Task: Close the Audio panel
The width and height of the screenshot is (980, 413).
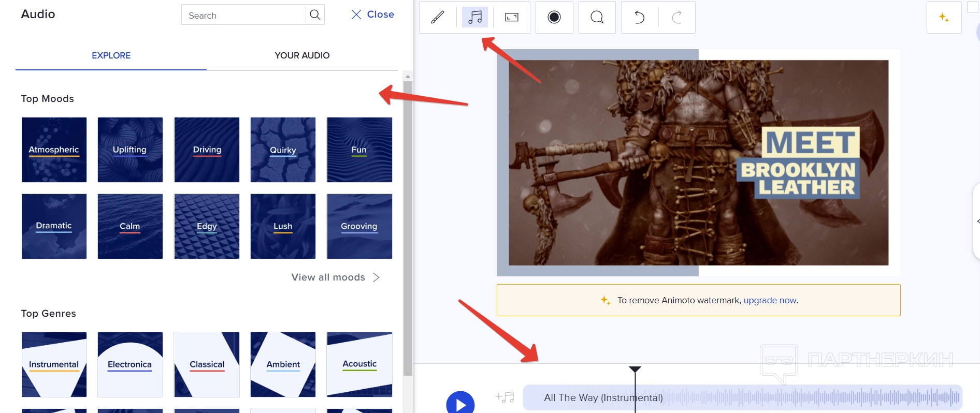Action: (x=372, y=14)
